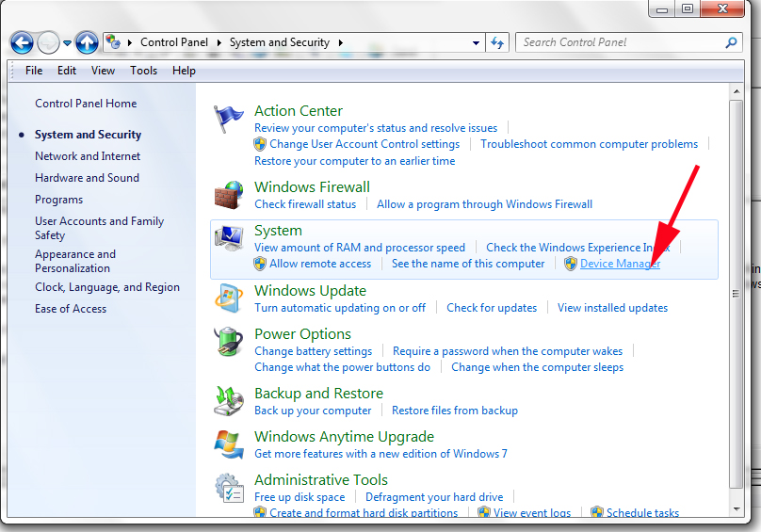Click the refresh button beside address bar
The width and height of the screenshot is (761, 532).
click(x=498, y=42)
